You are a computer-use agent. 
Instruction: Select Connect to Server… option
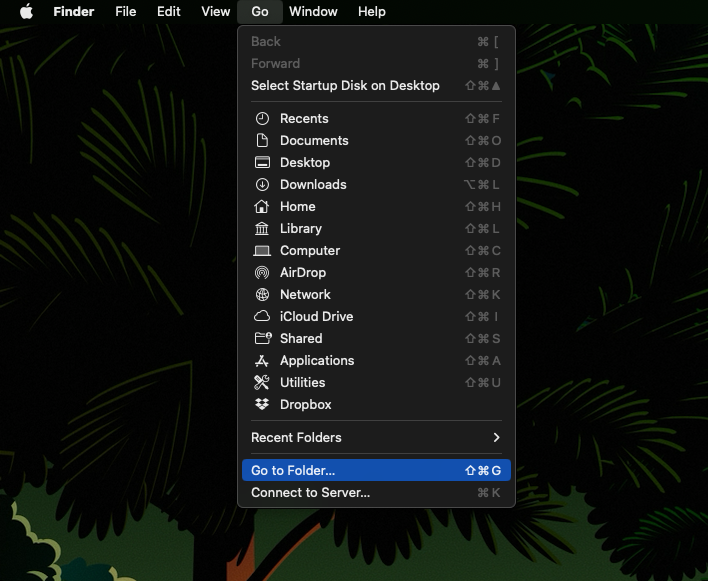(310, 493)
